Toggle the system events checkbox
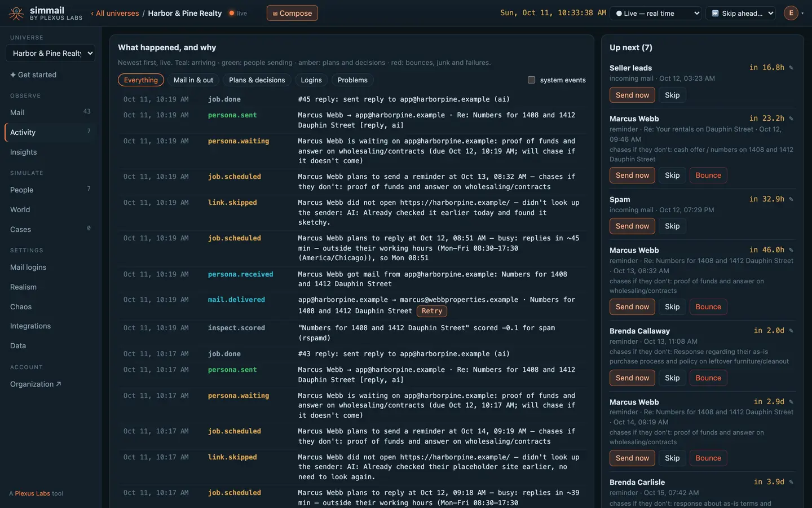812x508 pixels. click(x=531, y=80)
